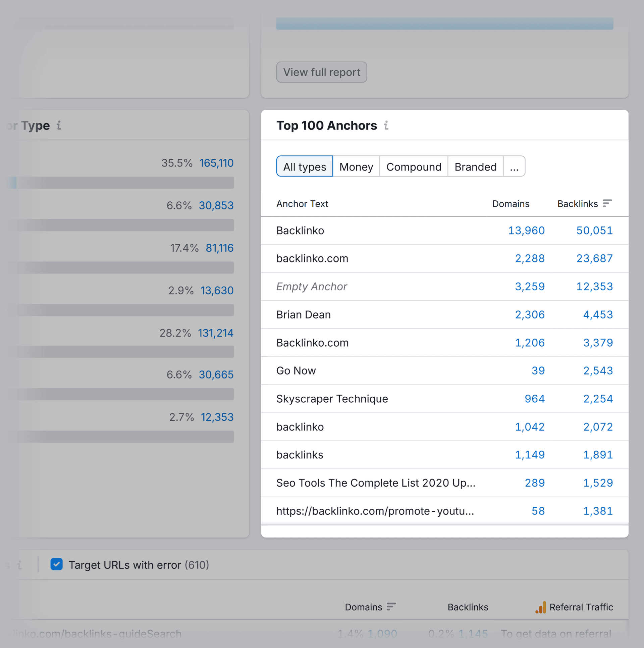Click the 165,110 value in the anchor type chart

pyautogui.click(x=216, y=163)
